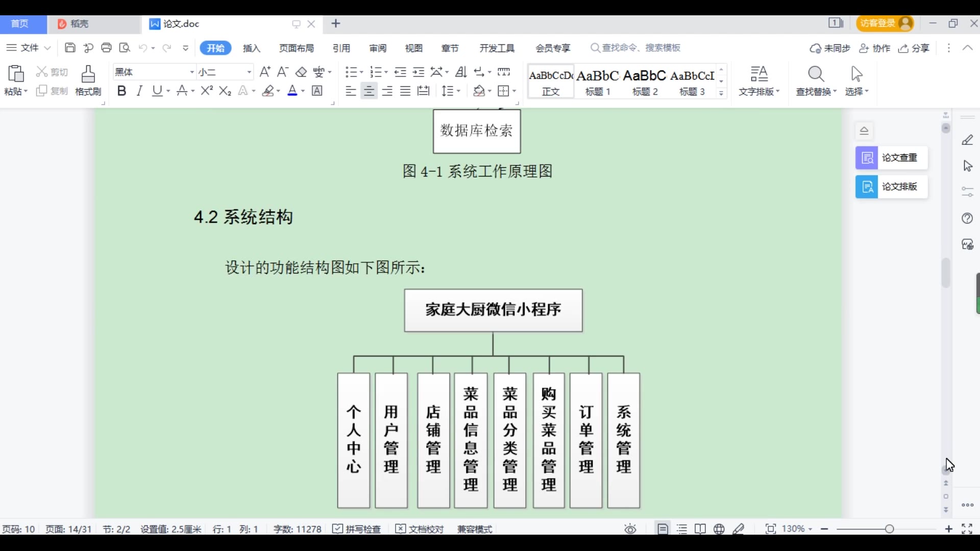
Task: Click the save document icon
Action: pos(70,48)
